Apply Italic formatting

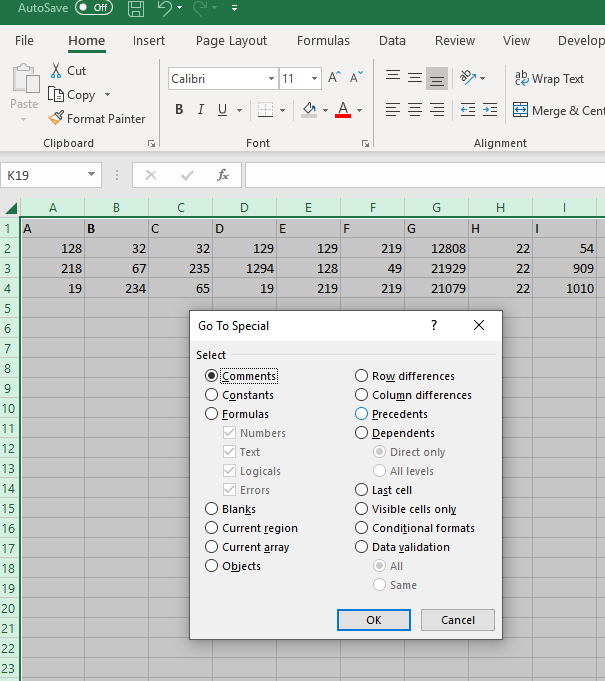(x=200, y=110)
